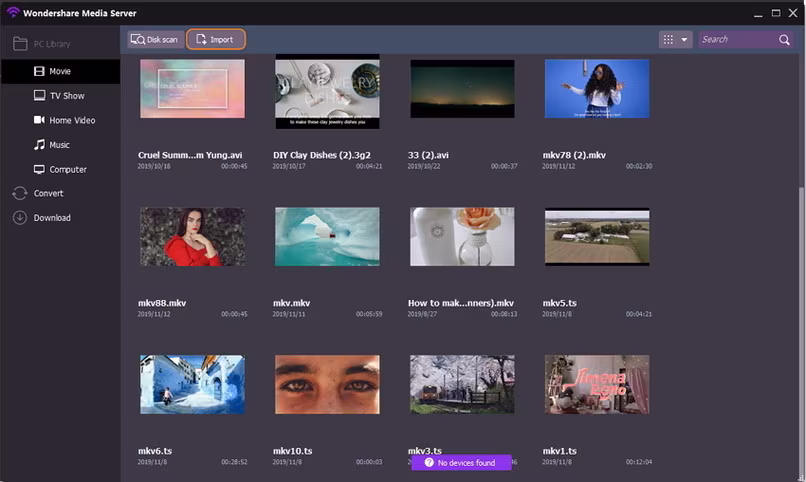Click the Convert circular arrows icon
The image size is (806, 482).
[x=20, y=193]
